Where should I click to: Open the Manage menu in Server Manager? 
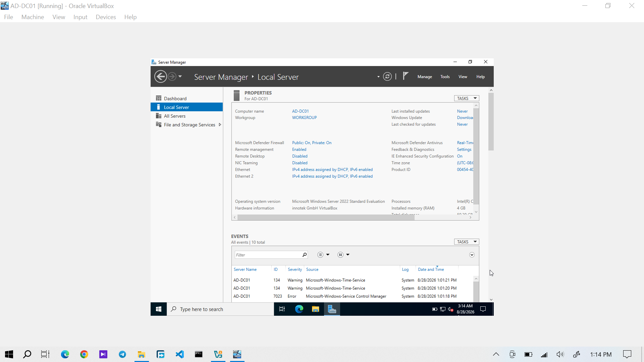click(425, 77)
